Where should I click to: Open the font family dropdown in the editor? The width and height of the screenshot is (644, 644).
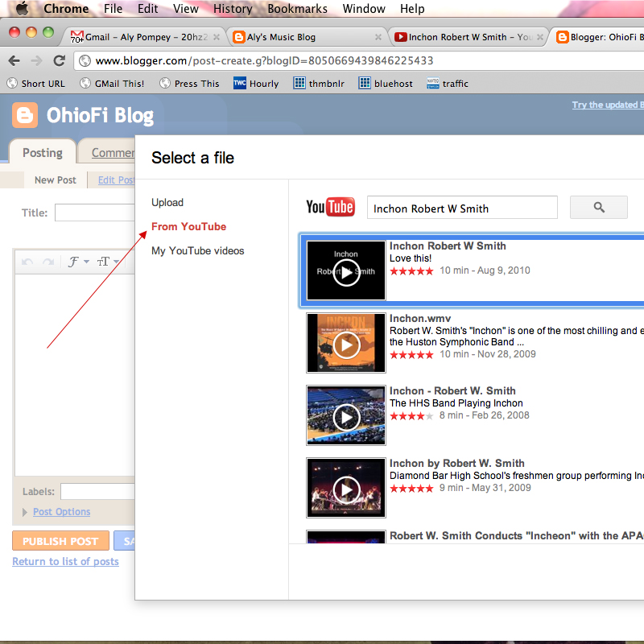[x=78, y=262]
